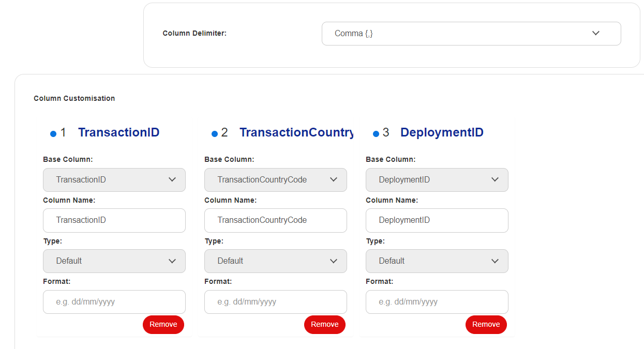644x349 pixels.
Task: Remove the DeploymentID column
Action: pyautogui.click(x=486, y=325)
